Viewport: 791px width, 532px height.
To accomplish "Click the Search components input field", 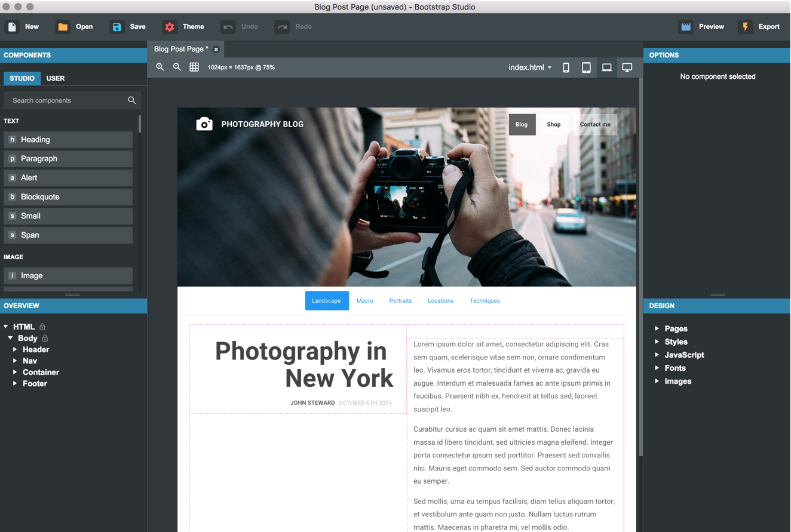I will coord(66,100).
